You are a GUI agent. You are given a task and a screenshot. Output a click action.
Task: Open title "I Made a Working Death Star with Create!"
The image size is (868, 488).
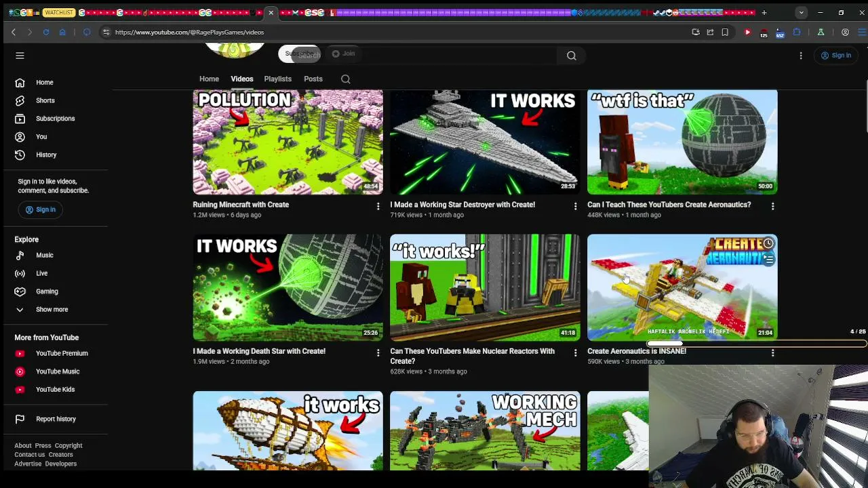(259, 351)
